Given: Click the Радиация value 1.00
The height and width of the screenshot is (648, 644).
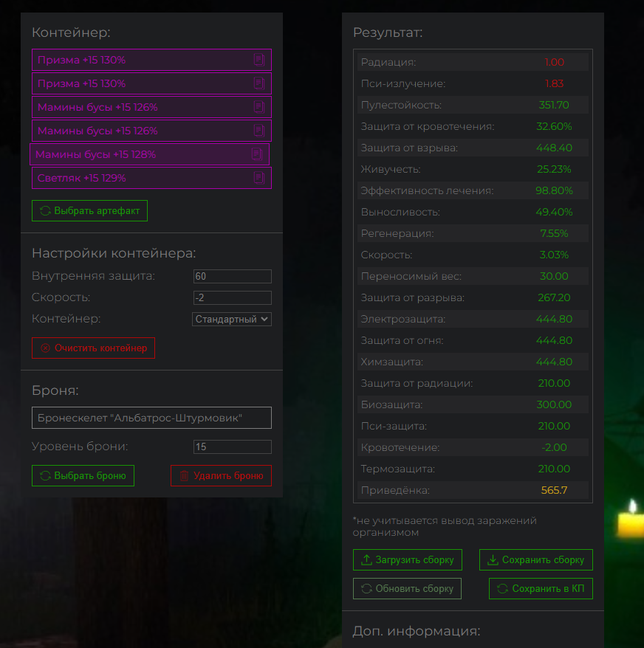Looking at the screenshot, I should click(x=554, y=62).
